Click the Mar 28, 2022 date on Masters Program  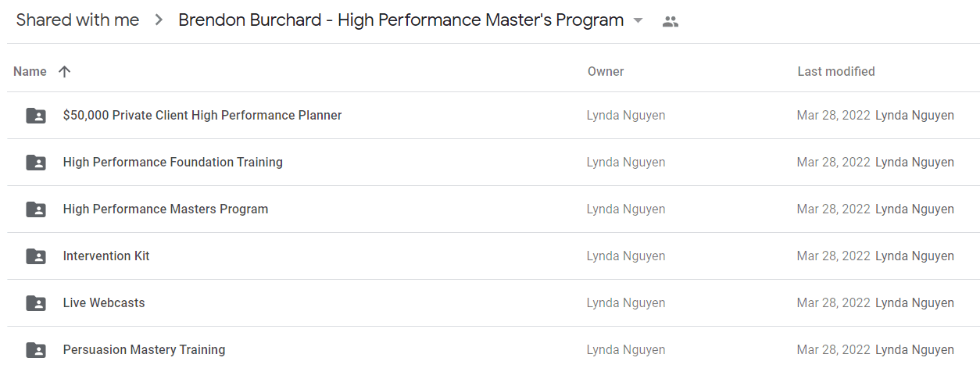pos(833,209)
